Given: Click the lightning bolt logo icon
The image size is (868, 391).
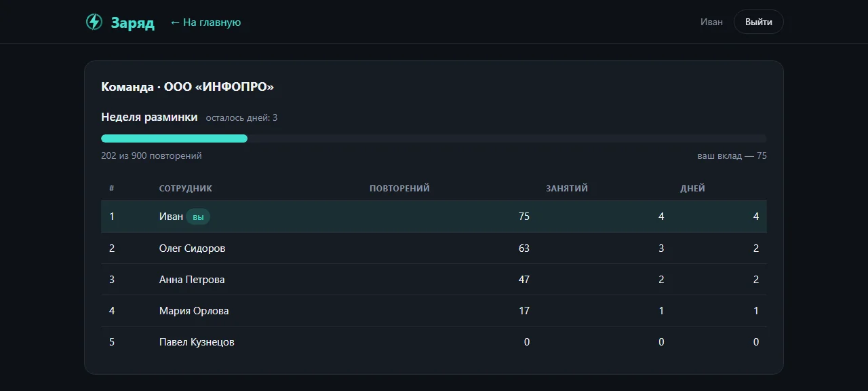Looking at the screenshot, I should point(94,22).
